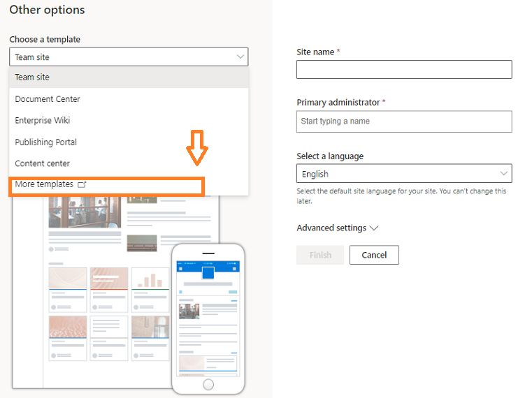
Task: Open the Select a language dropdown
Action: coord(403,174)
